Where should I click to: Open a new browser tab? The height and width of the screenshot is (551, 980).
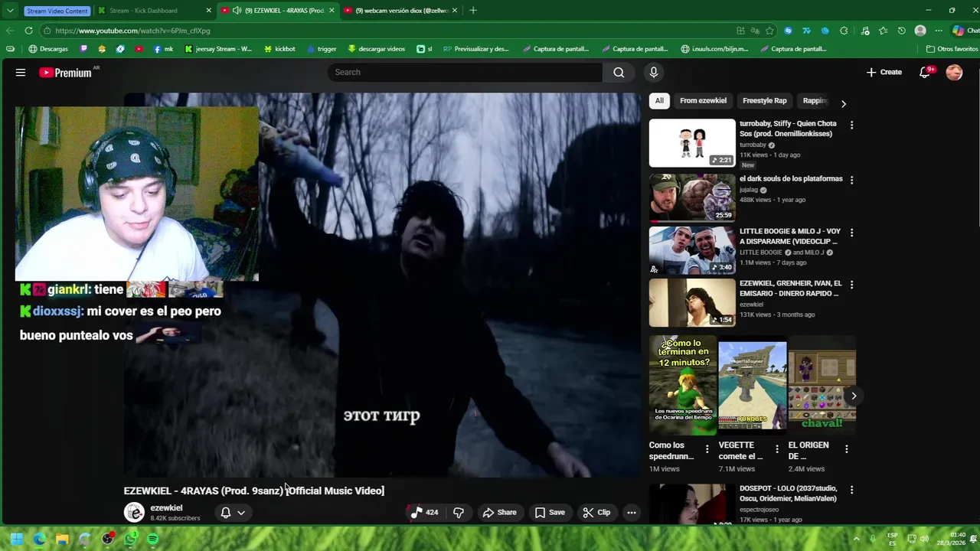(x=473, y=11)
